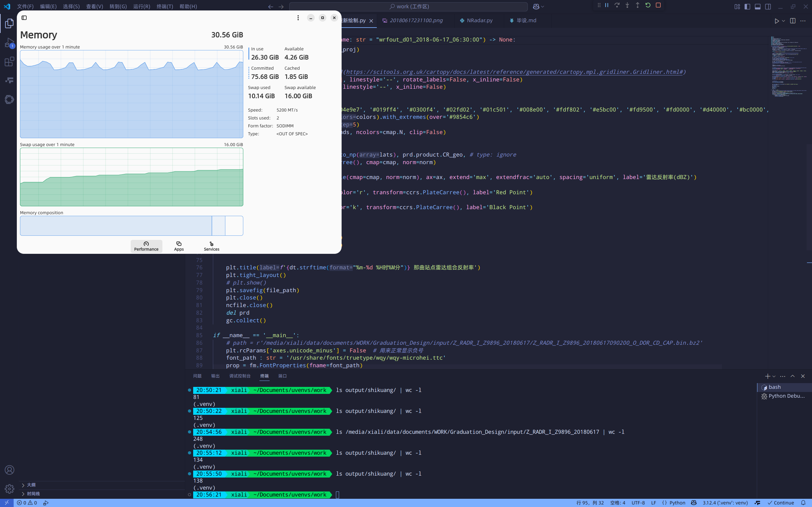The height and width of the screenshot is (507, 812).
Task: Toggle the primary side bar layout
Action: point(747,6)
